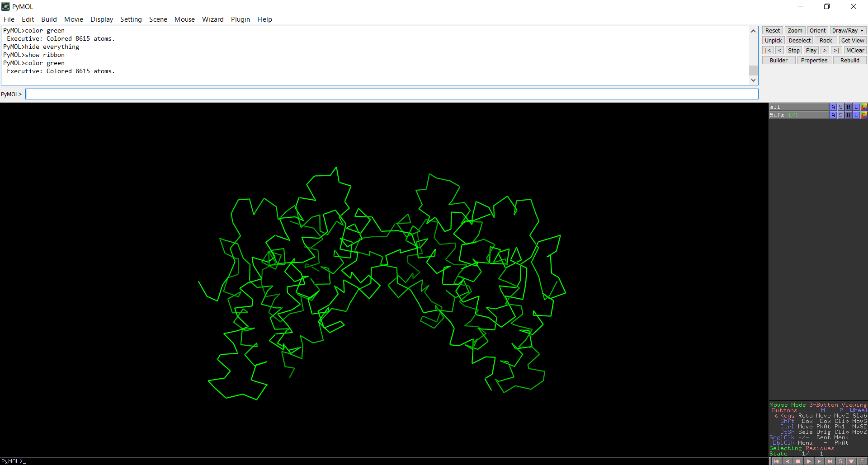This screenshot has height=465, width=868.
Task: Click the Get View button
Action: point(853,41)
